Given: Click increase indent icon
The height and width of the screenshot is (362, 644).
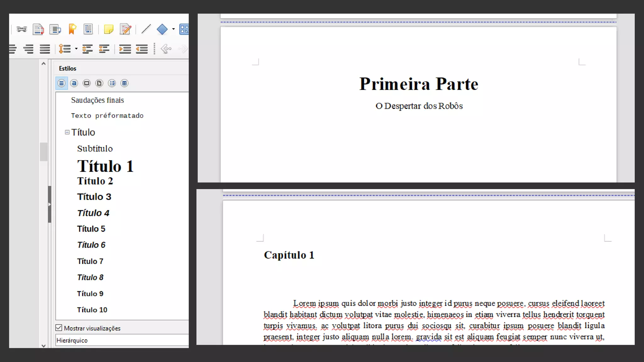Looking at the screenshot, I should (x=125, y=49).
